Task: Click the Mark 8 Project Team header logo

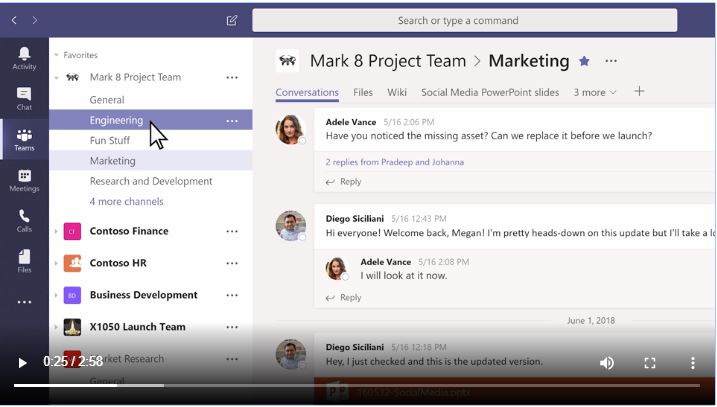Action: pyautogui.click(x=287, y=61)
